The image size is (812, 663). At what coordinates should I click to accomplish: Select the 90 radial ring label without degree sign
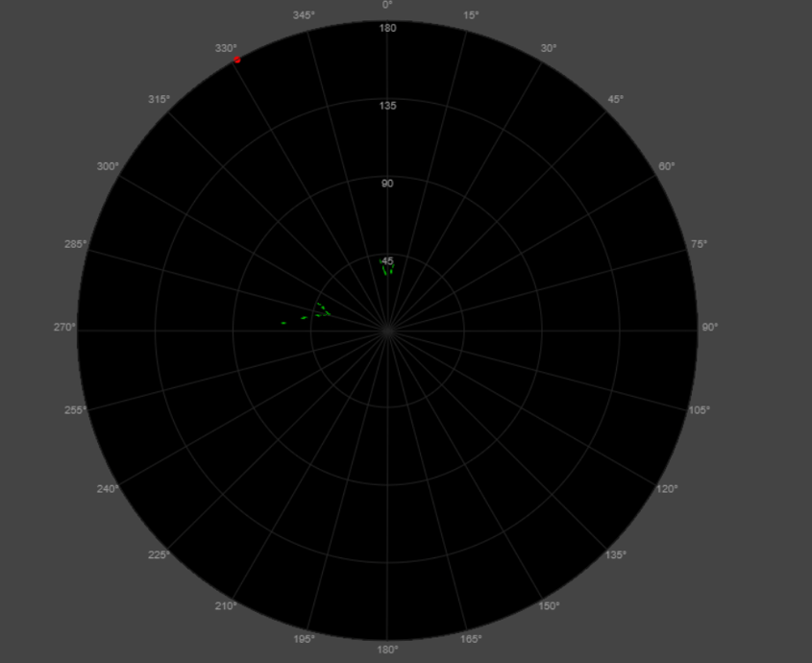click(387, 184)
